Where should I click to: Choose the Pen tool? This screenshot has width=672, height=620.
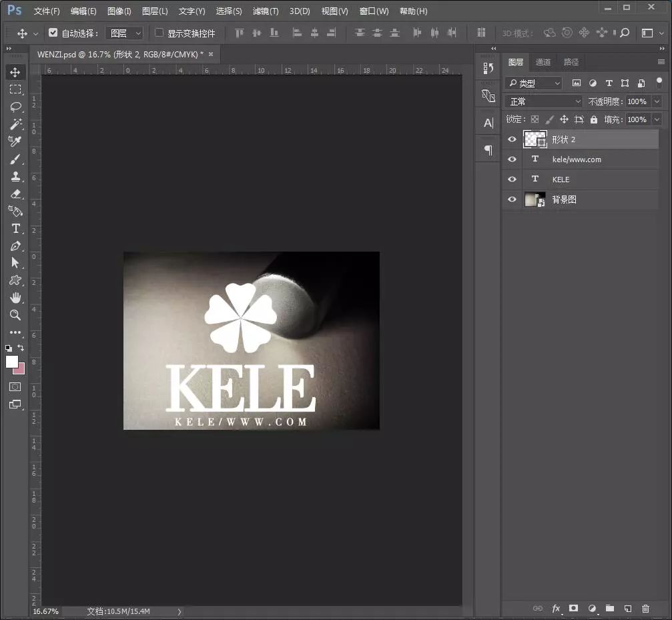click(x=15, y=246)
